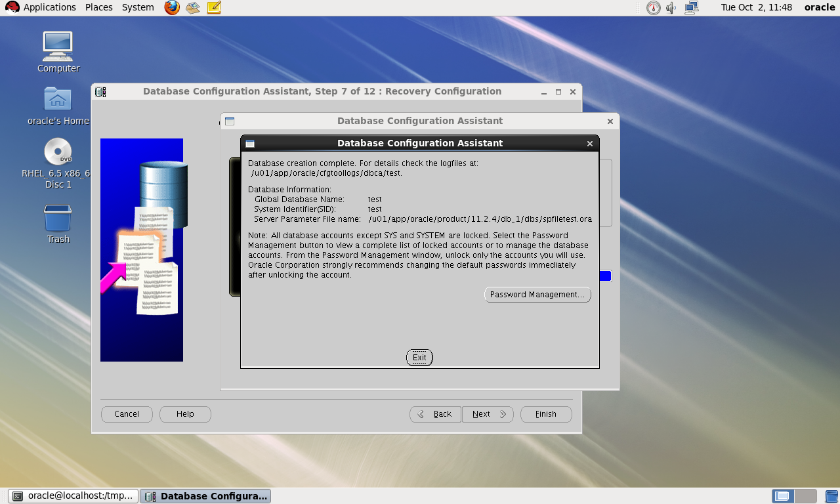
Task: Click the blue progress bar behind the dialog
Action: click(606, 276)
